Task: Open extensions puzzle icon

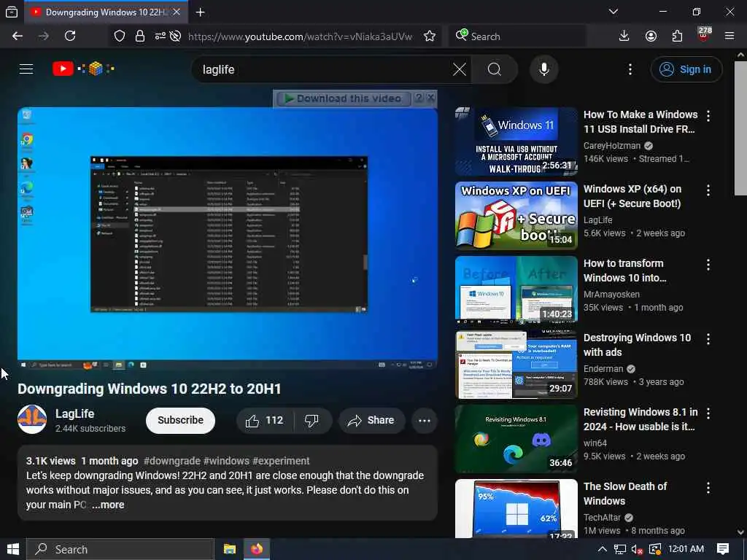Action: point(677,36)
